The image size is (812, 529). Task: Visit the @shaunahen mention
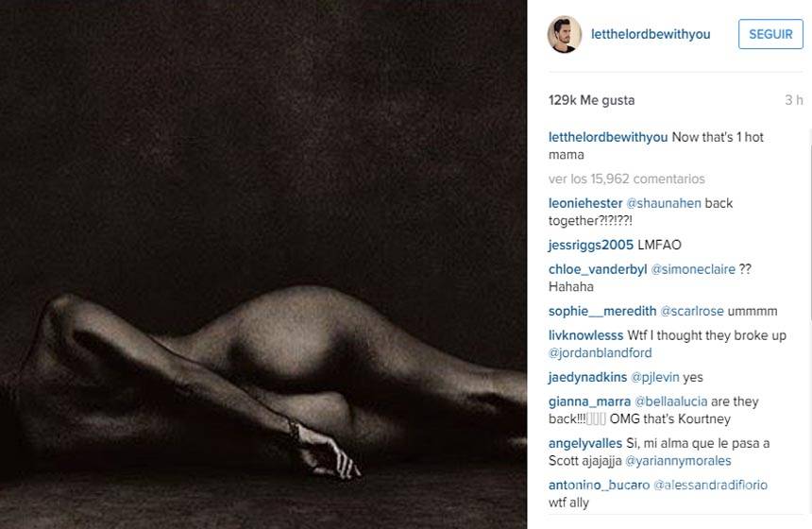pyautogui.click(x=664, y=203)
